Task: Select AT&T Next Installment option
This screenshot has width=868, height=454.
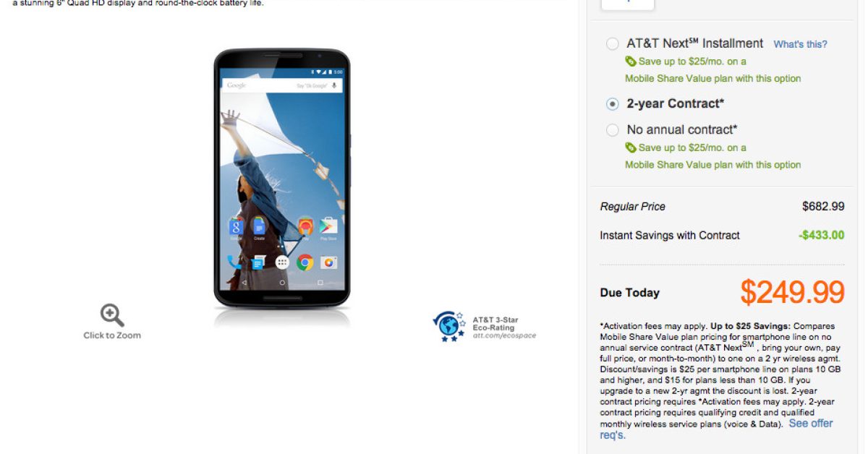Action: point(613,44)
